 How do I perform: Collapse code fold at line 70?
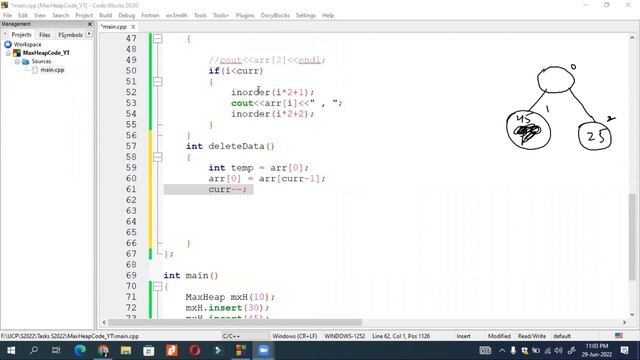coord(158,286)
